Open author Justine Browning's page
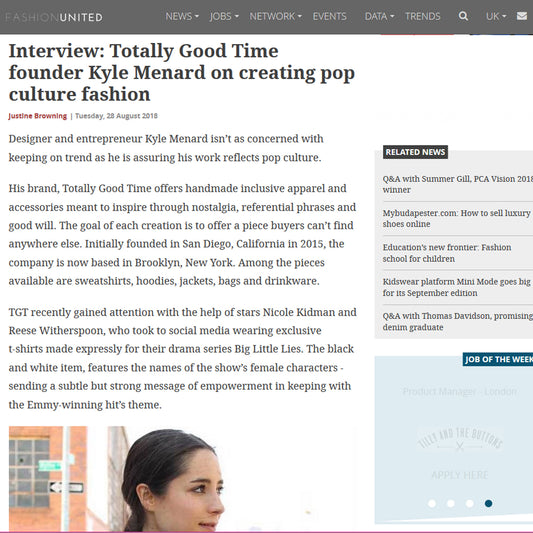533x533 pixels. [x=38, y=116]
